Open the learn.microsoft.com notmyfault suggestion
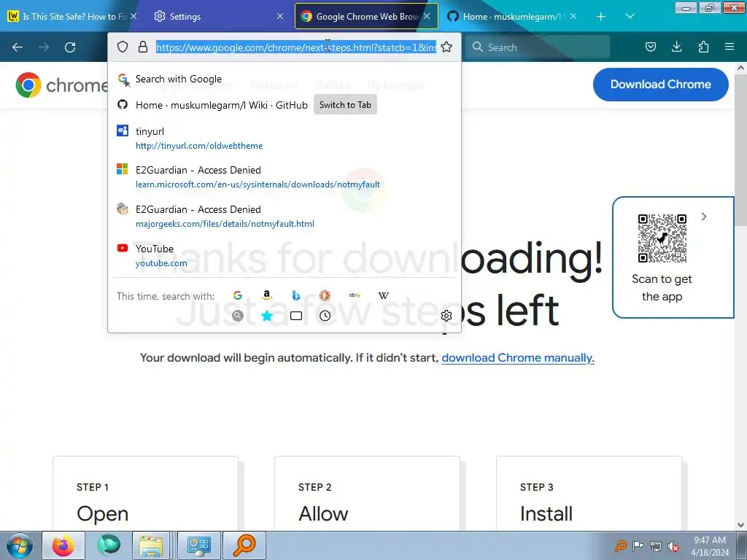The image size is (747, 560). [x=285, y=177]
